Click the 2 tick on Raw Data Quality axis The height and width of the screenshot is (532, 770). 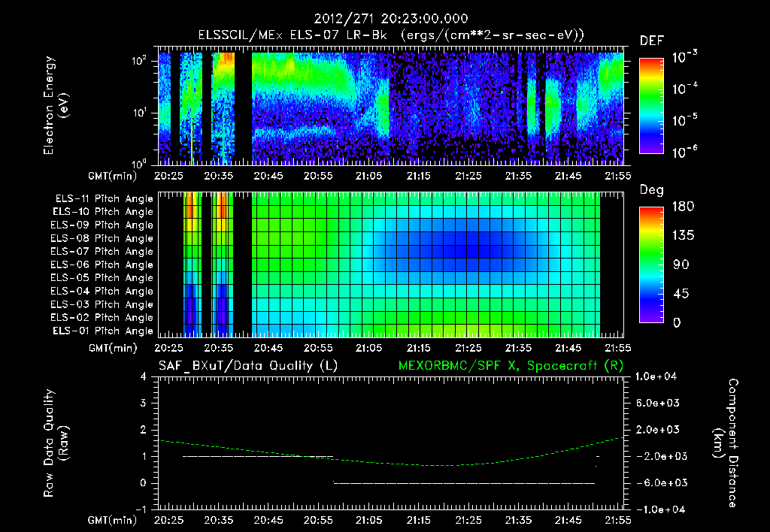(143, 430)
